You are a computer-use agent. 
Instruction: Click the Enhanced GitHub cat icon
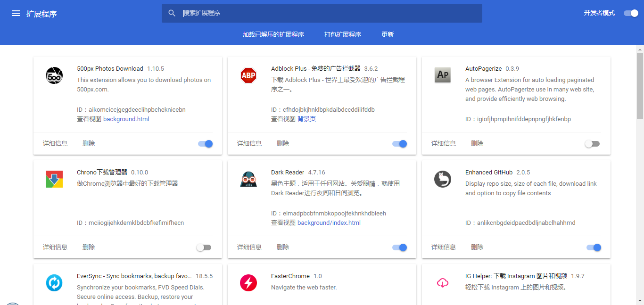443,179
